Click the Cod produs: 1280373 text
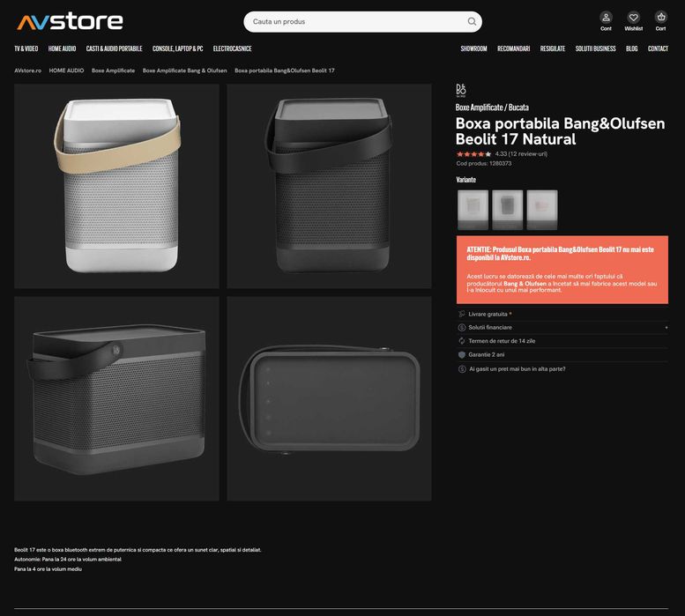 coord(484,163)
